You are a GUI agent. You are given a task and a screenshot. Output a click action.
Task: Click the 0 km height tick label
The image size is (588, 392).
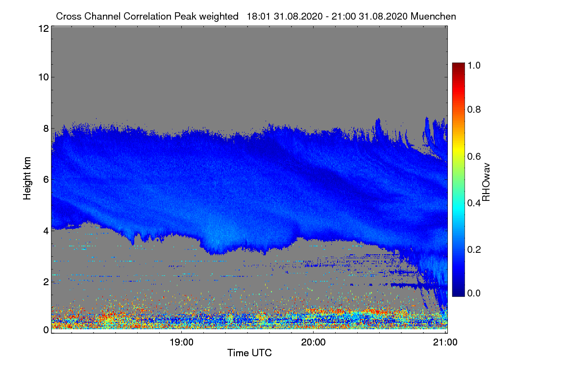click(x=46, y=330)
